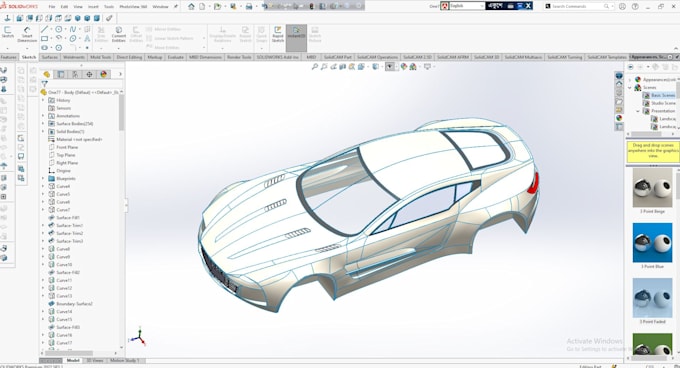This screenshot has width=680, height=368.
Task: Click the Print icon
Action: pyautogui.click(x=249, y=6)
